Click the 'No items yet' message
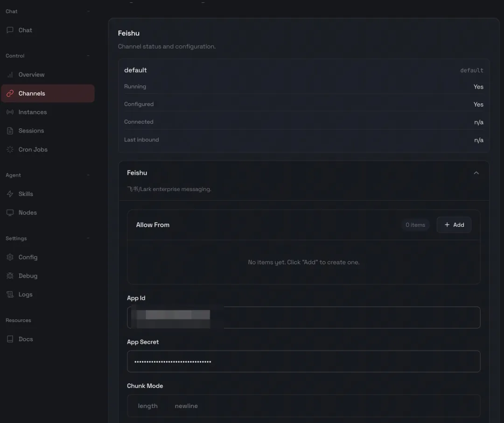Screen dimensions: 504x423 [x=304, y=262]
